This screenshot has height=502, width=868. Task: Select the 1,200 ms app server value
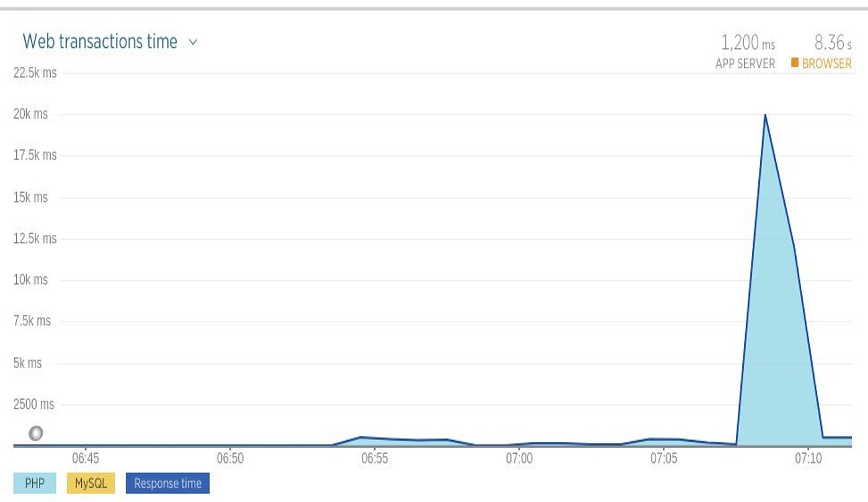coord(748,43)
